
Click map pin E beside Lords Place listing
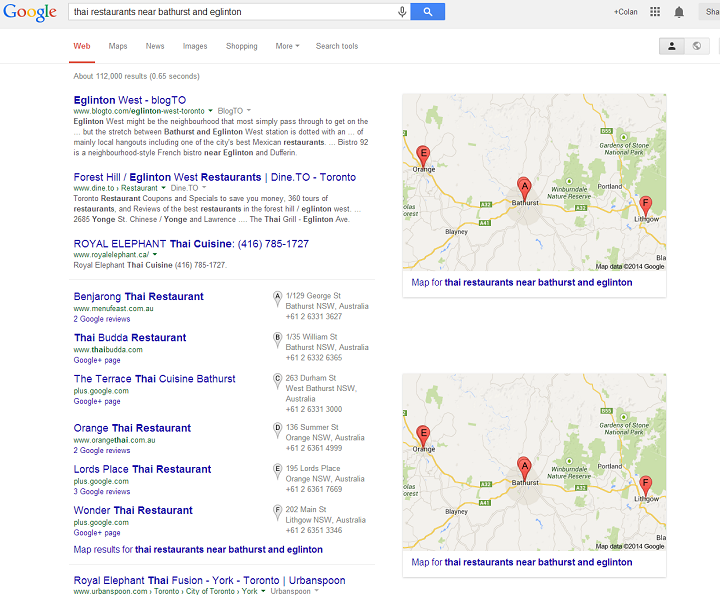tap(277, 471)
